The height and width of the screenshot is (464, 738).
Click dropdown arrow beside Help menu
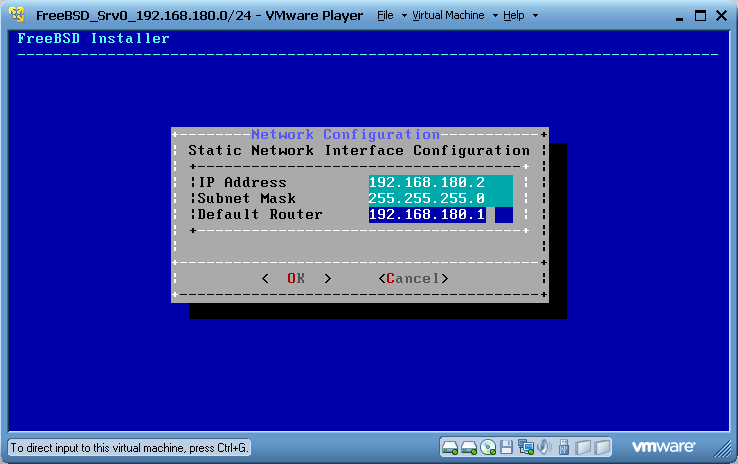[x=535, y=16]
